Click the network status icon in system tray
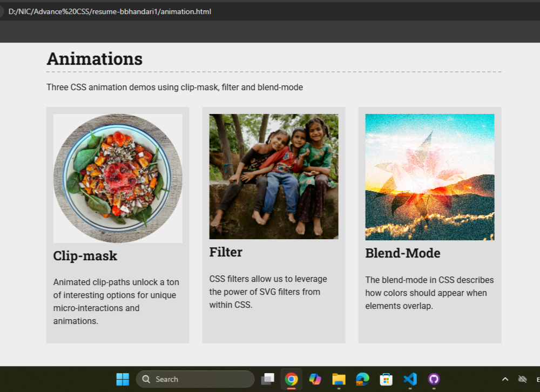The width and height of the screenshot is (540, 392). 522,379
